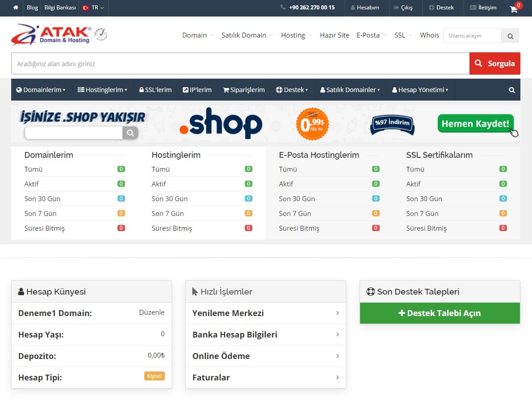This screenshot has height=405, width=532.
Task: Open Destek in the top bar
Action: [x=441, y=8]
